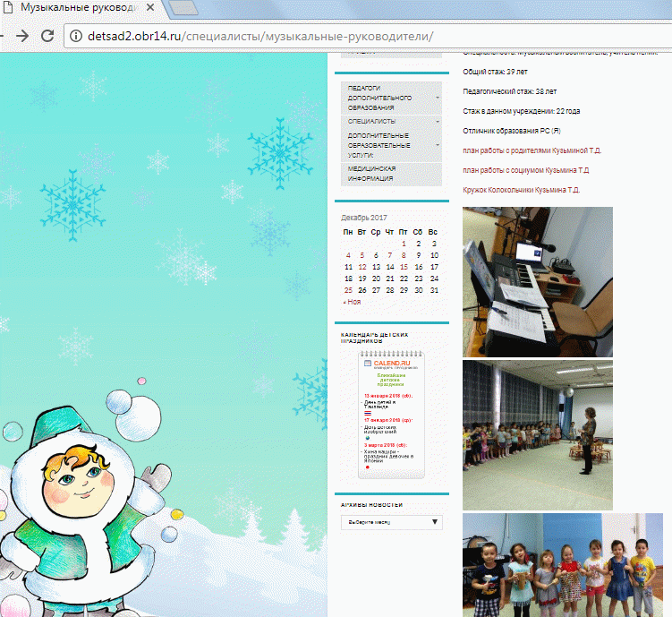The image size is (672, 617).
Task: Click the Календарь детских праздников heading
Action: click(x=375, y=338)
